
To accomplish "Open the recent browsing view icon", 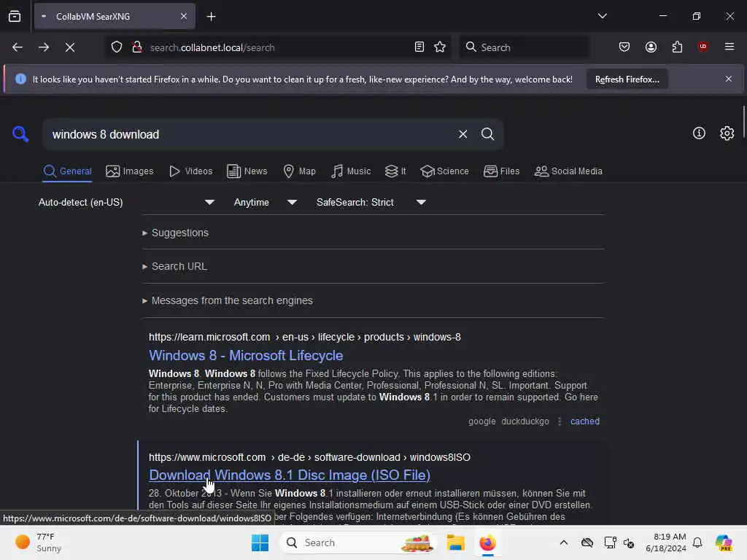I will pyautogui.click(x=15, y=17).
